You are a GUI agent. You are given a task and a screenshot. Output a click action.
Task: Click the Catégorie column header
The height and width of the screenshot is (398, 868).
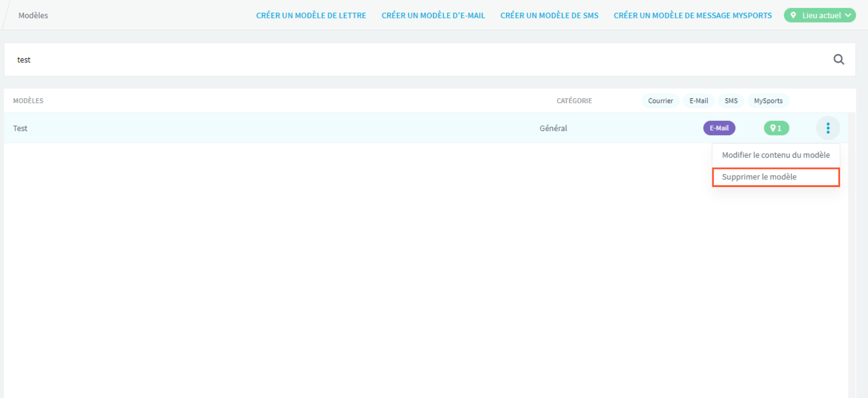click(574, 101)
